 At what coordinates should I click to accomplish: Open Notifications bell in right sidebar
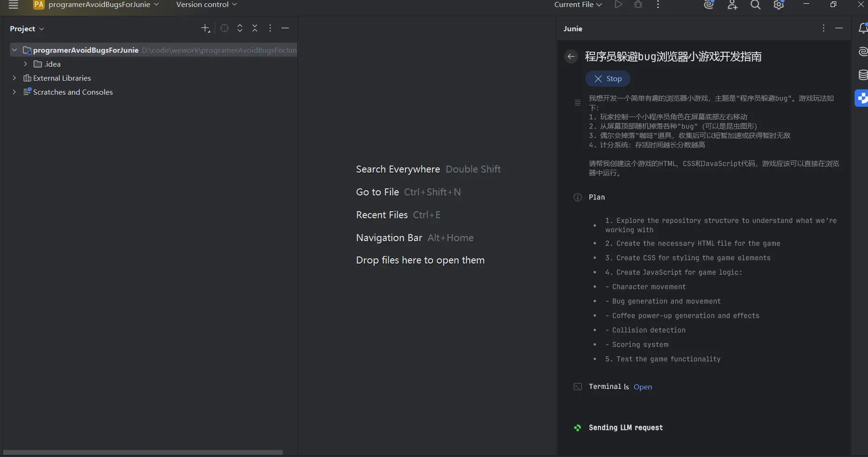[x=863, y=28]
